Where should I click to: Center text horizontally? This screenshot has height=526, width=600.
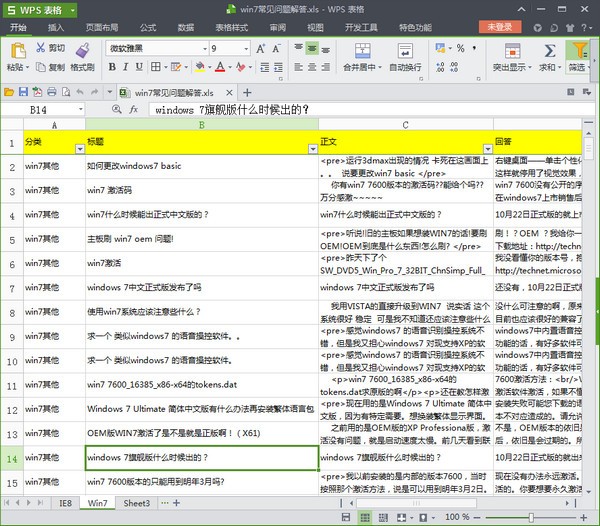click(x=312, y=67)
